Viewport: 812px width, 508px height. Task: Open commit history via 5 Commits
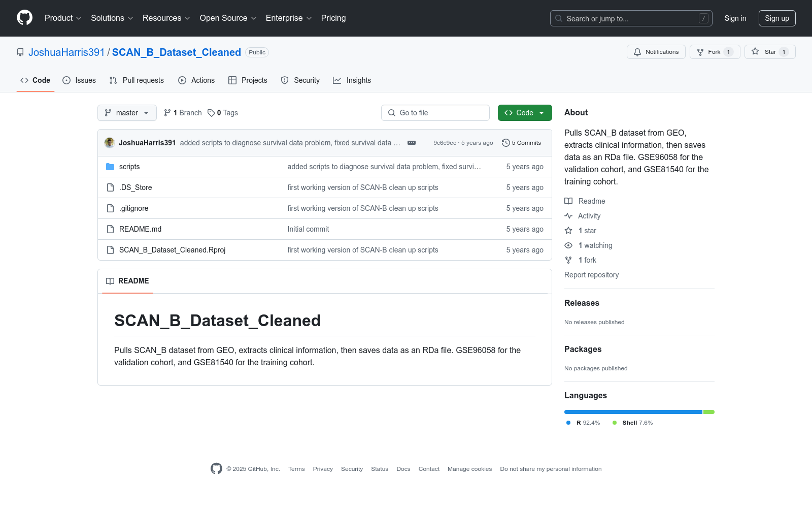[x=521, y=143]
